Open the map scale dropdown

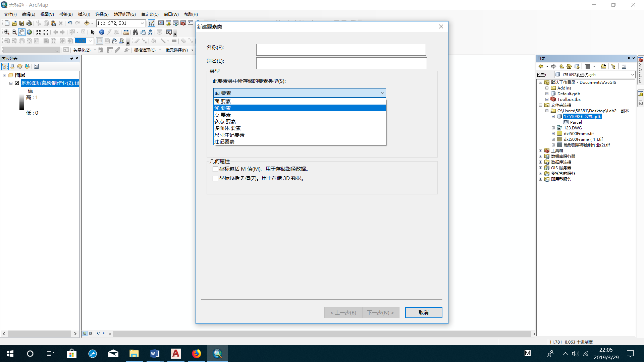[142, 23]
